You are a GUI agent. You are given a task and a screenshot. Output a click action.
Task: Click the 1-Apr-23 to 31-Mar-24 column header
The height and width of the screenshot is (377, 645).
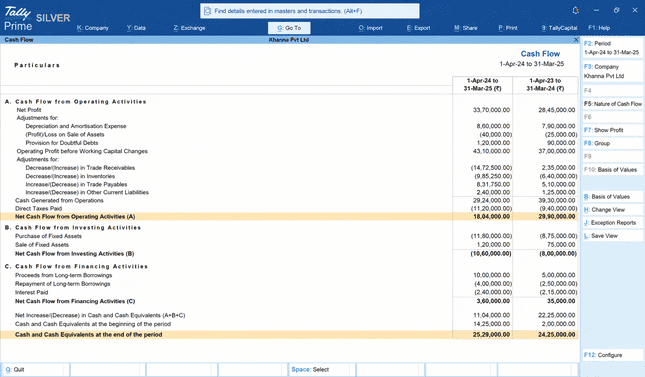pos(545,85)
